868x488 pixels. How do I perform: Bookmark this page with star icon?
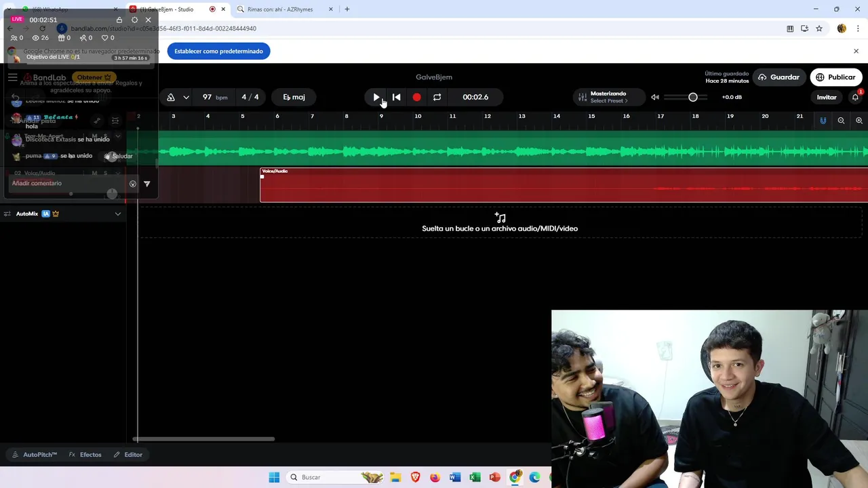click(819, 28)
